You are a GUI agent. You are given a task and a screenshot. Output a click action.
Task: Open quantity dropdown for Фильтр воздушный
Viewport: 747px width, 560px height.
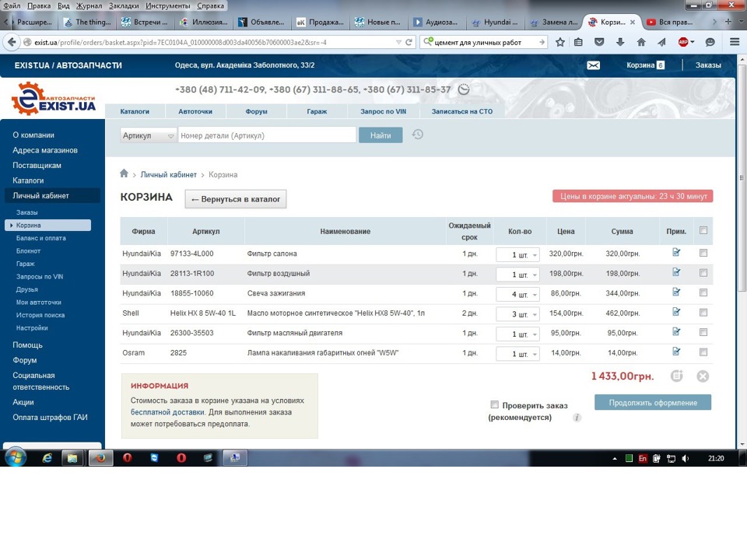(x=517, y=275)
